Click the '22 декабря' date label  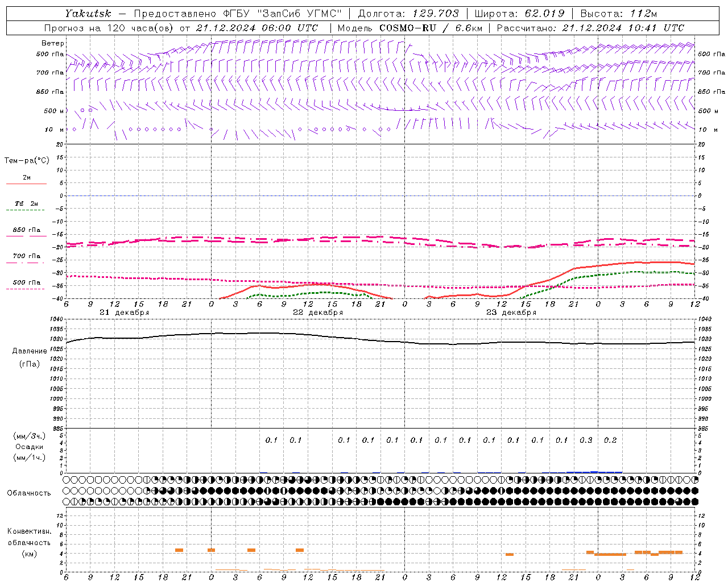point(318,313)
